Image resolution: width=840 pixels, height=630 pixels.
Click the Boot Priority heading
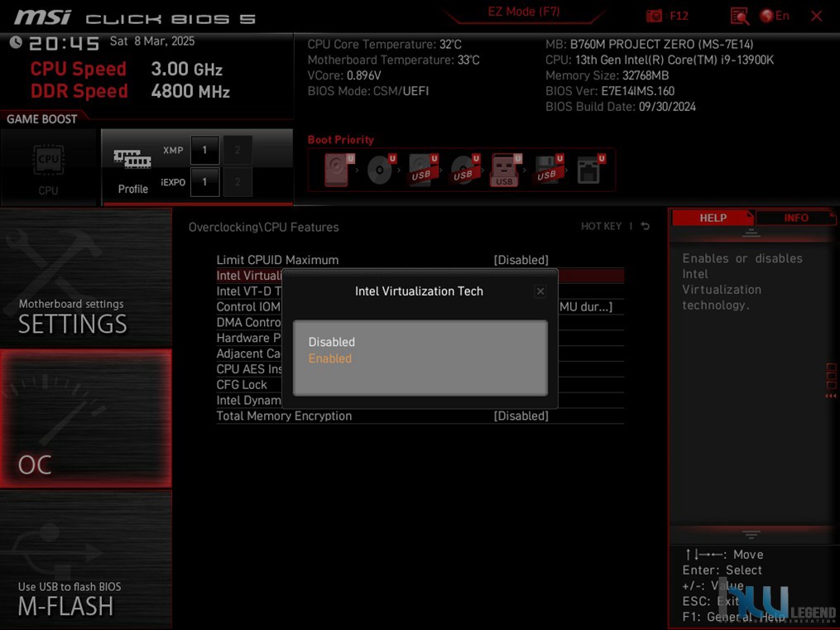click(341, 140)
